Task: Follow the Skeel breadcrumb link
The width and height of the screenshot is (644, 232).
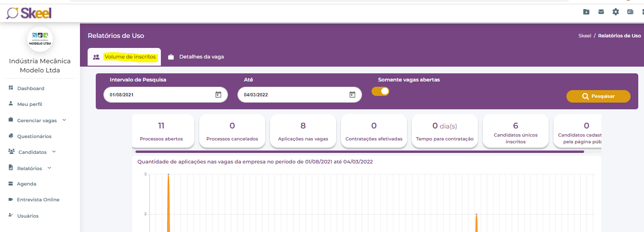Action: click(x=584, y=35)
